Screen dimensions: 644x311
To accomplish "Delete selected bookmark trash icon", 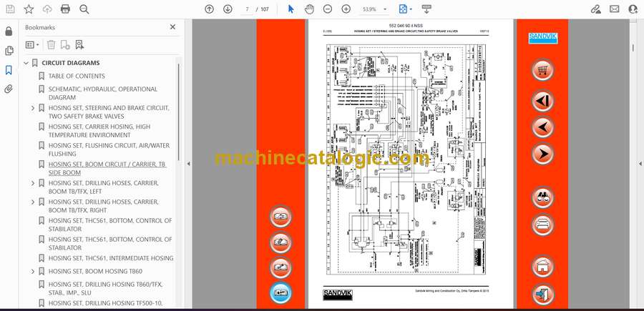I will [x=51, y=45].
